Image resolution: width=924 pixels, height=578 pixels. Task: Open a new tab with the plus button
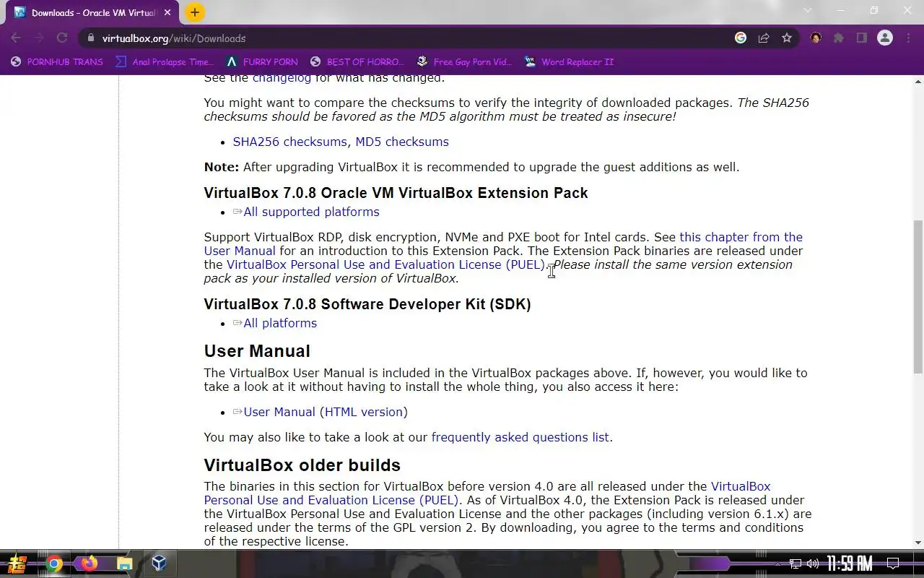click(x=194, y=12)
